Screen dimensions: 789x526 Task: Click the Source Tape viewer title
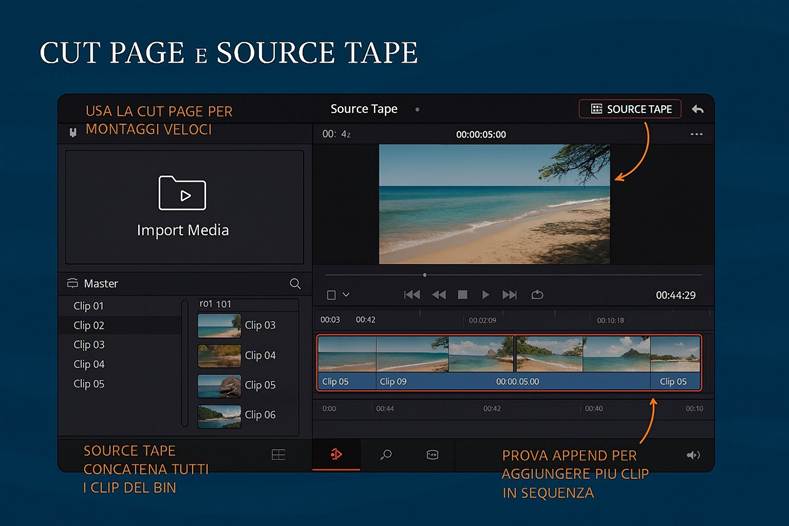tap(364, 109)
